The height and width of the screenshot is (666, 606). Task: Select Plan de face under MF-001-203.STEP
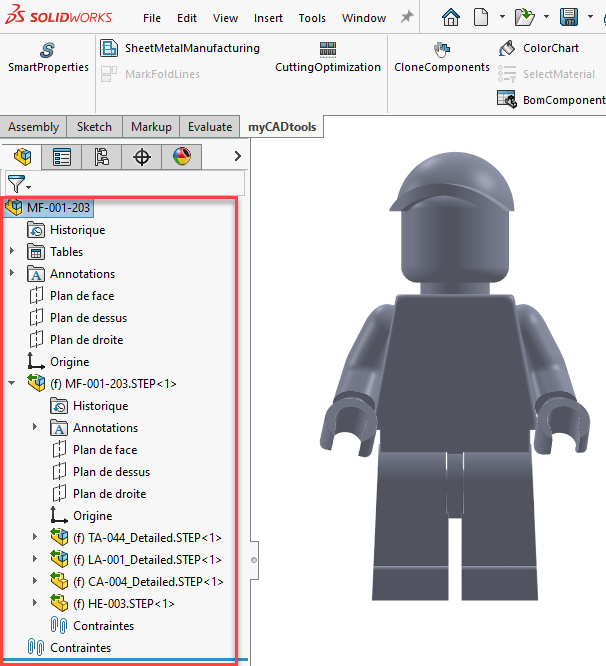[x=94, y=449]
